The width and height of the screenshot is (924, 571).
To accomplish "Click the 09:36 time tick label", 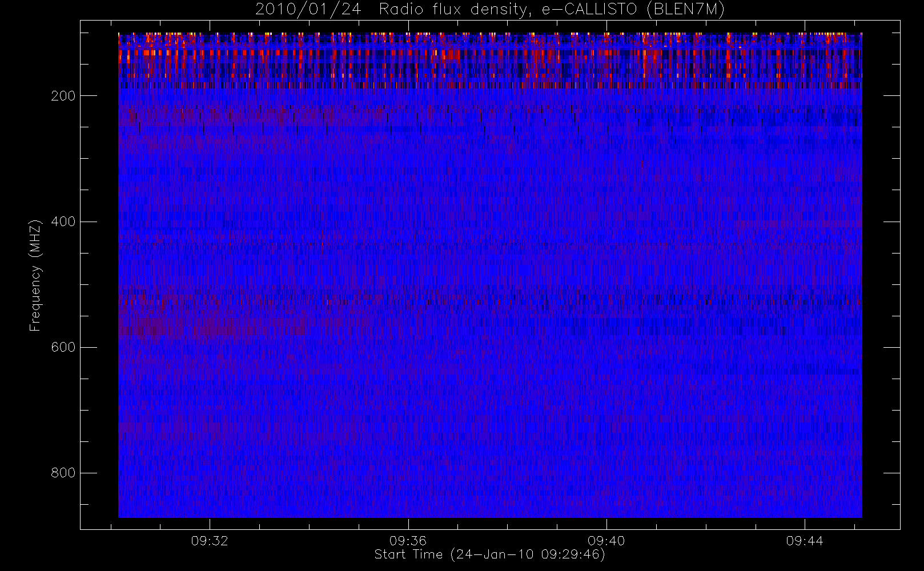I will tap(408, 541).
